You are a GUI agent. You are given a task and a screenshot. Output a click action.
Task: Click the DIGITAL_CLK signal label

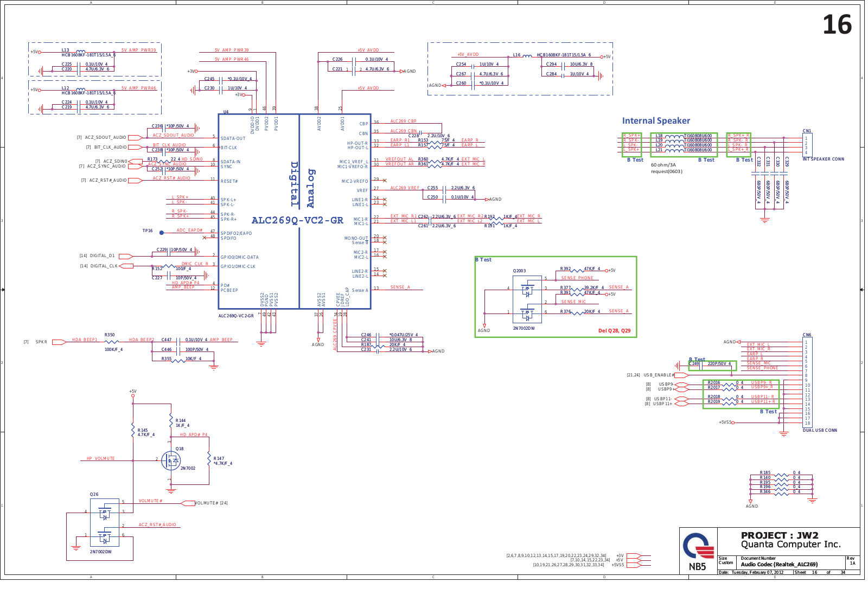coord(104,266)
